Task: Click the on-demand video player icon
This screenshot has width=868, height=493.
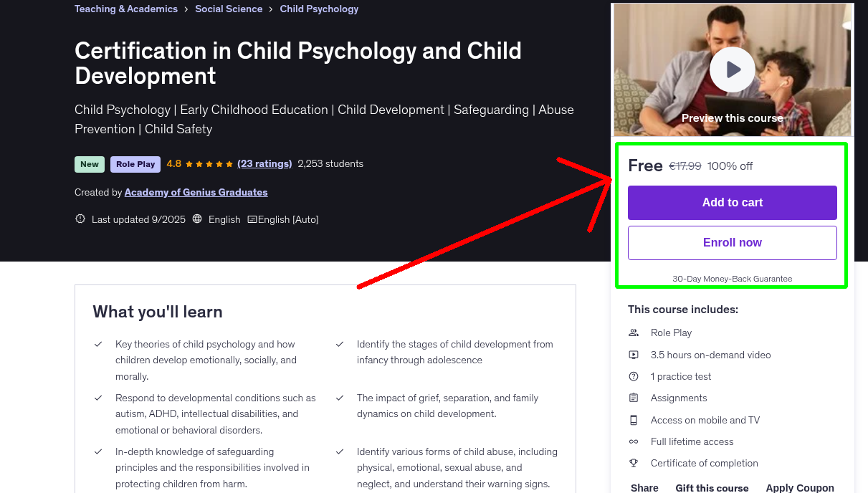Action: (x=634, y=354)
